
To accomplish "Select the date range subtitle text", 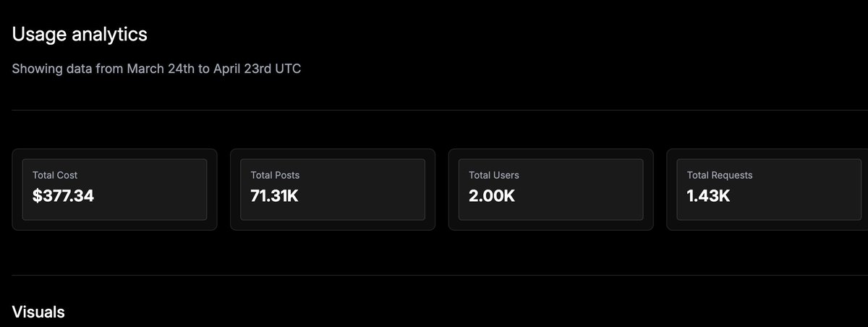I will 156,69.
